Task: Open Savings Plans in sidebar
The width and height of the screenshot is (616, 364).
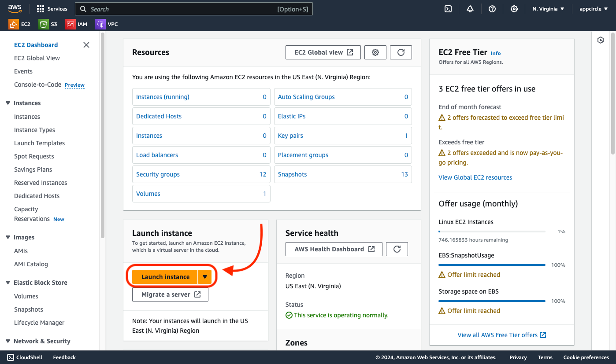Action: [33, 169]
